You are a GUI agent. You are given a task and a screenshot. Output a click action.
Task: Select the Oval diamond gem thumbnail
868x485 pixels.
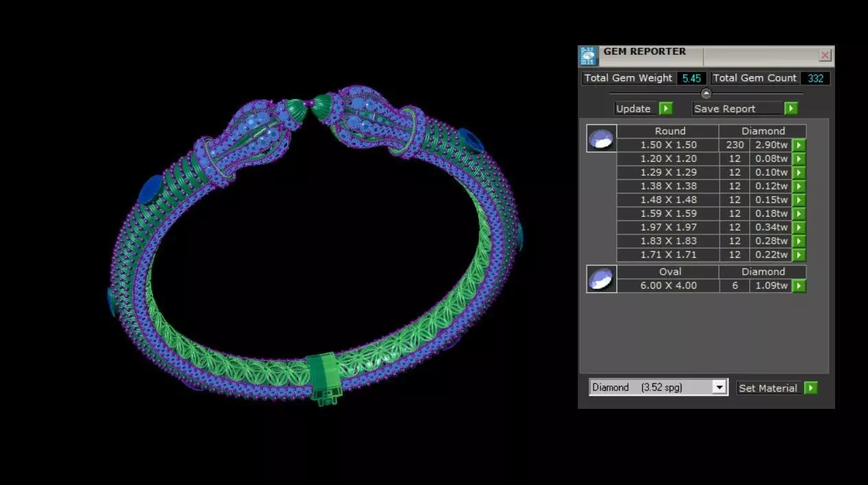602,279
